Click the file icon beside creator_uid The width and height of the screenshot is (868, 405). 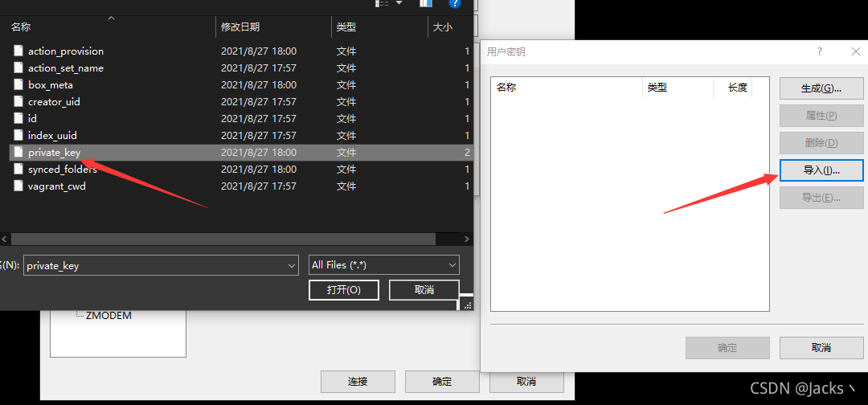click(18, 102)
